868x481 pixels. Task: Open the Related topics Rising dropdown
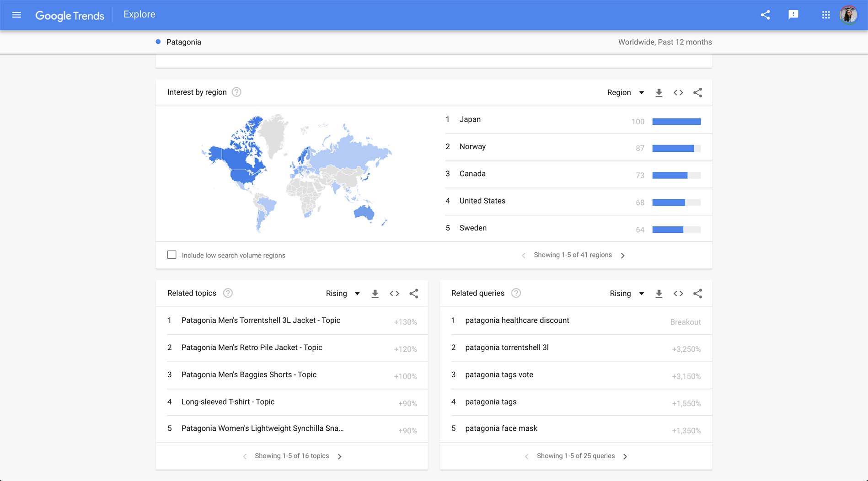coord(343,294)
